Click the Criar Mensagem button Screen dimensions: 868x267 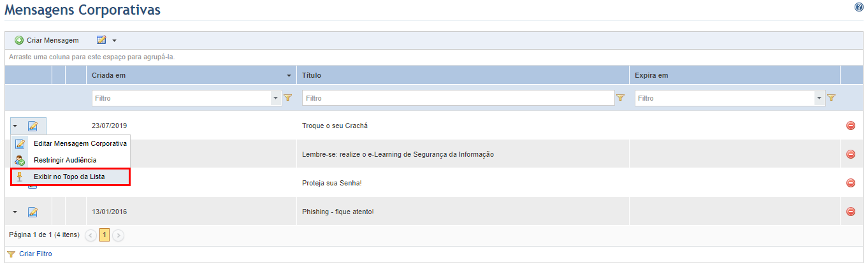(x=47, y=40)
